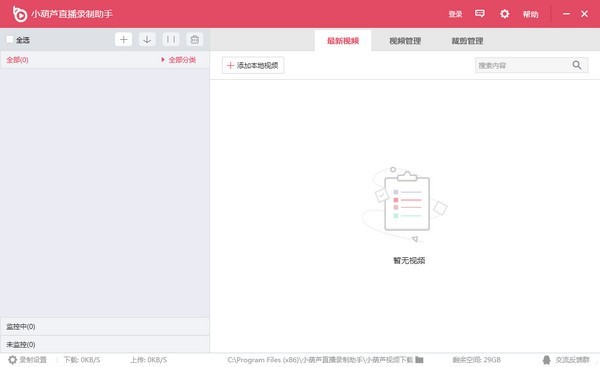
Task: Click the 录制设置 gear icon
Action: coord(13,360)
